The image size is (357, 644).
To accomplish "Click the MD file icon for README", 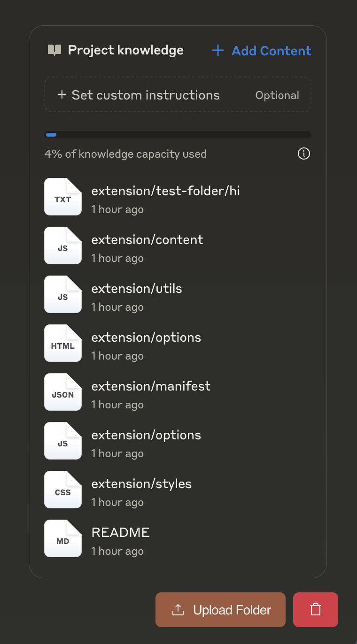I will click(x=63, y=538).
